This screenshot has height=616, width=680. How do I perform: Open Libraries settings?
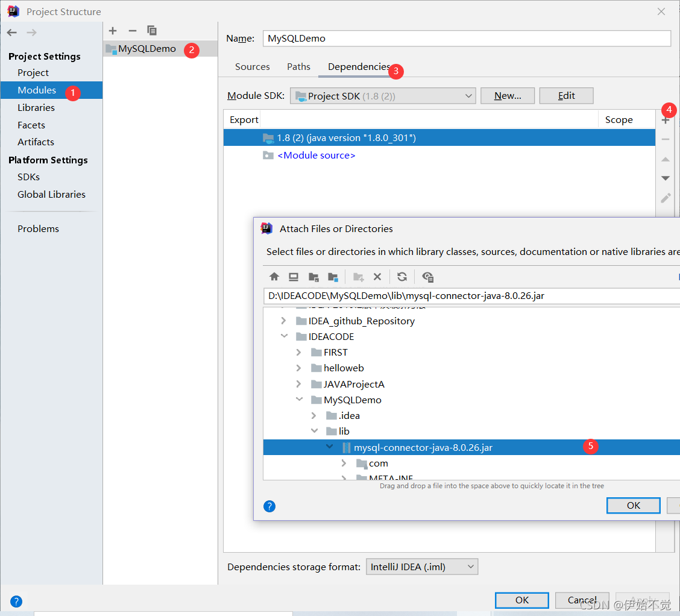click(36, 107)
